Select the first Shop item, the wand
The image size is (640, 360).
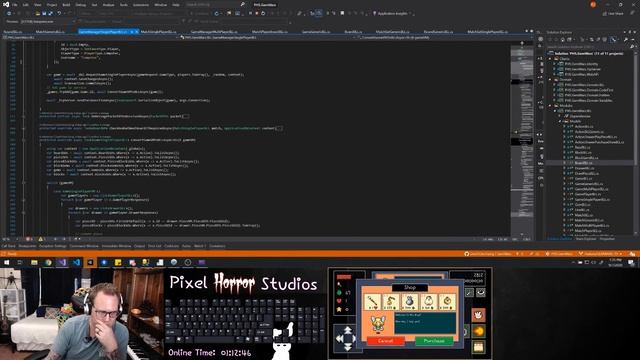(x=372, y=302)
